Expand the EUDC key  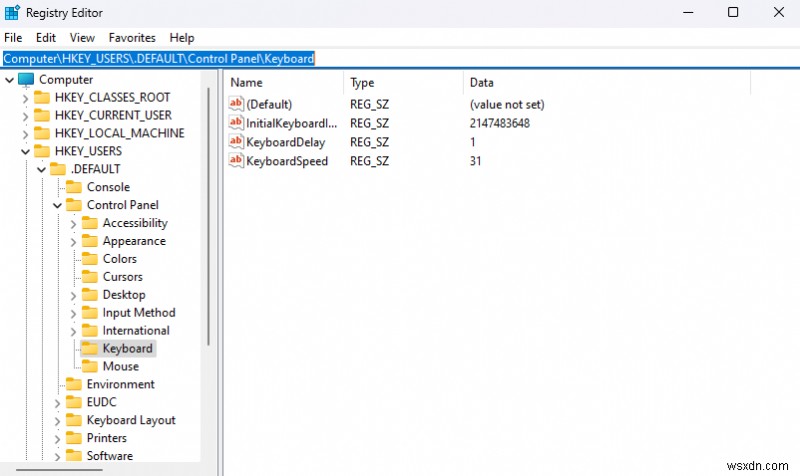[57, 403]
